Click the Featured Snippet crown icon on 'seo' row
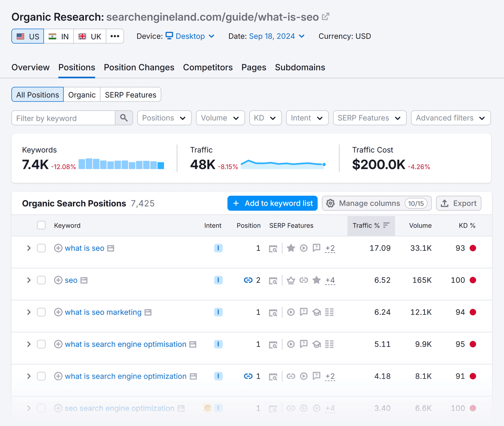The height and width of the screenshot is (426, 504). pos(291,280)
